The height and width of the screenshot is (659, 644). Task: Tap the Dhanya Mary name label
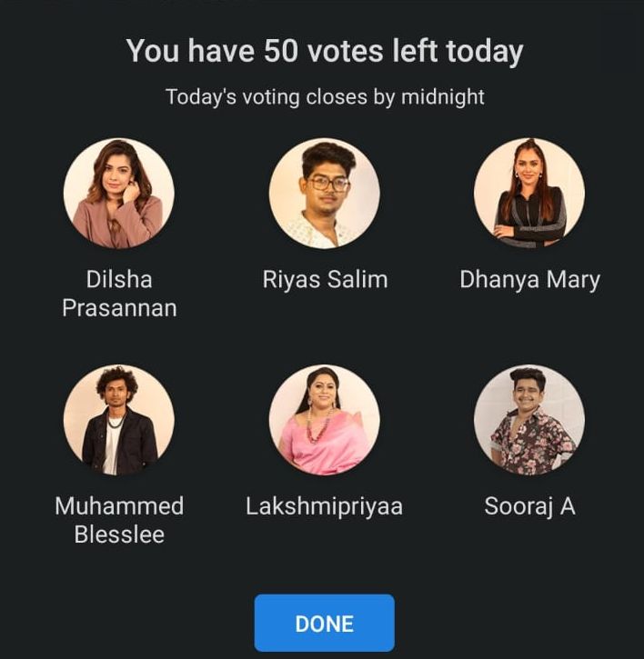pos(529,280)
